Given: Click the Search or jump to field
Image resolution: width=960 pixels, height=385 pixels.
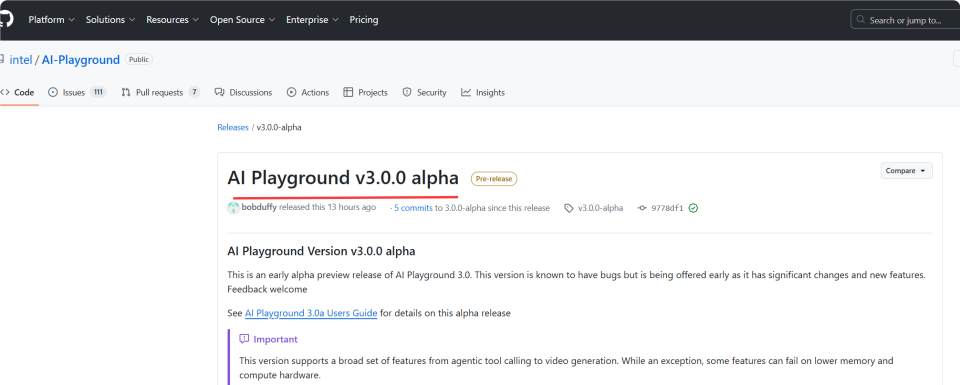Looking at the screenshot, I should point(905,20).
